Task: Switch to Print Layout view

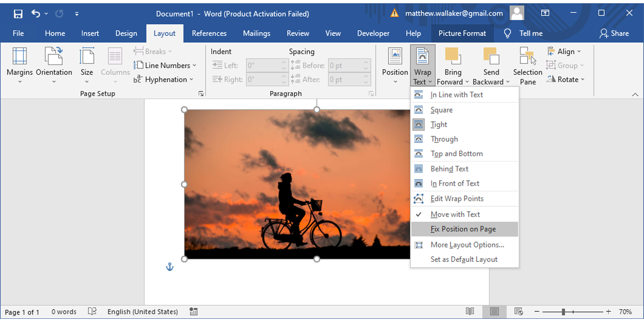Action: [x=494, y=311]
